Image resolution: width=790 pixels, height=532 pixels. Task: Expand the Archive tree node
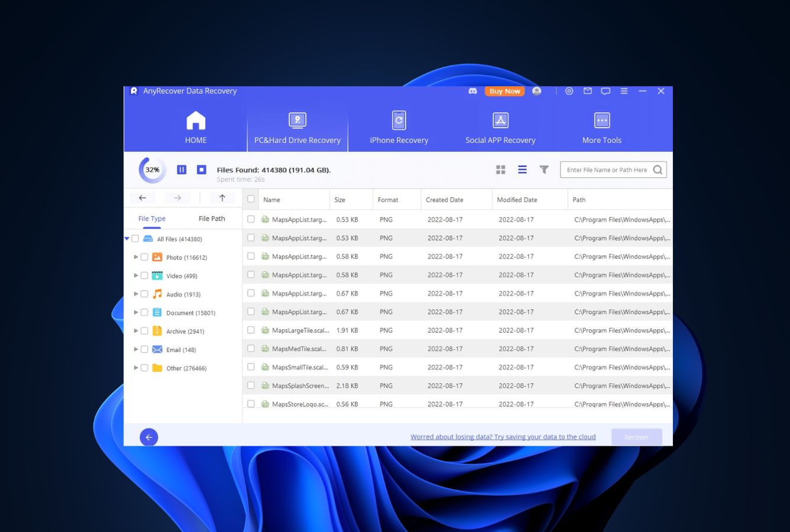(136, 331)
